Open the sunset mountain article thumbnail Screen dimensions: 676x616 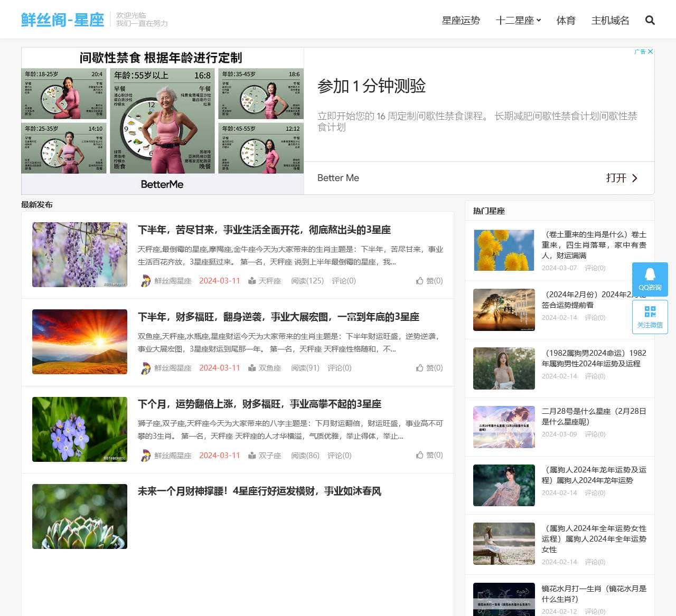point(80,342)
